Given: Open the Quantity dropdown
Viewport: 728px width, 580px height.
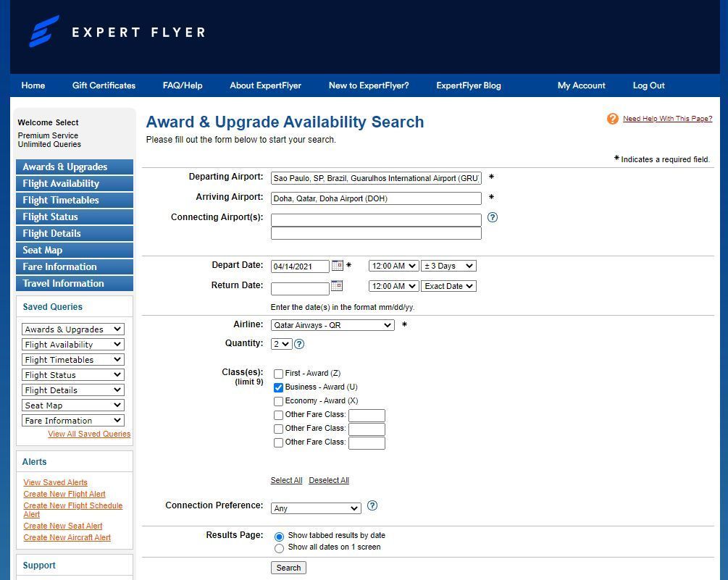Looking at the screenshot, I should tap(281, 344).
